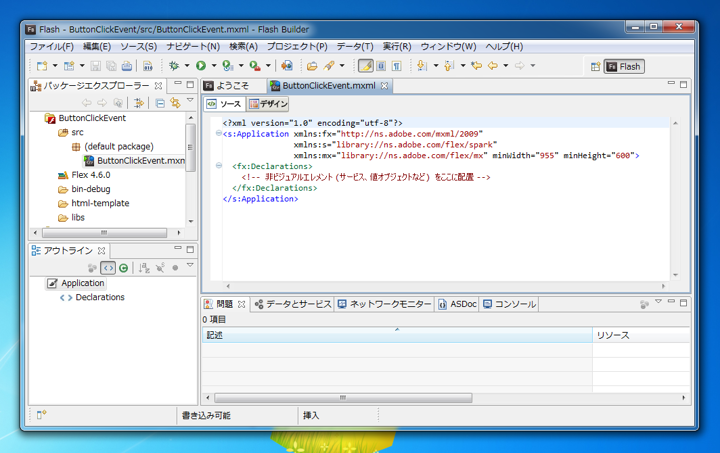This screenshot has width=720, height=453.
Task: Toggle Block Selection Mode button
Action: 381,66
